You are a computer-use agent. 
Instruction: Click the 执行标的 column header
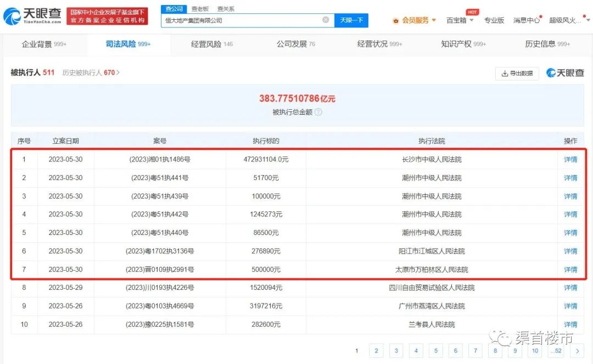[266, 141]
